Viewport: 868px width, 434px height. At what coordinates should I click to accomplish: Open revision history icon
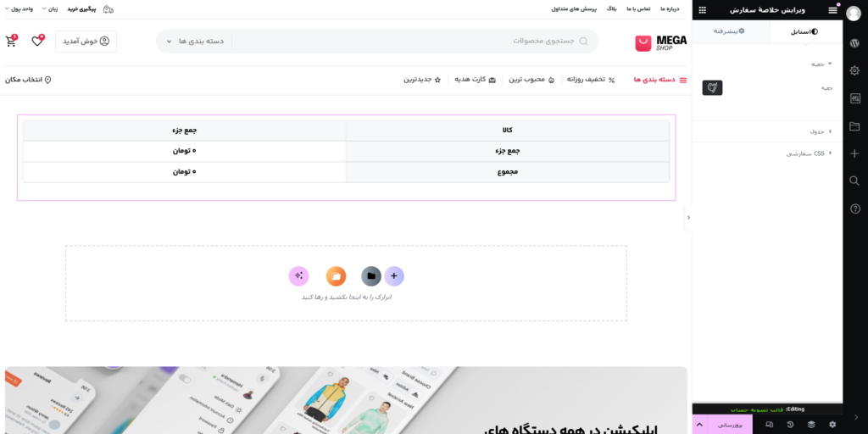click(790, 424)
